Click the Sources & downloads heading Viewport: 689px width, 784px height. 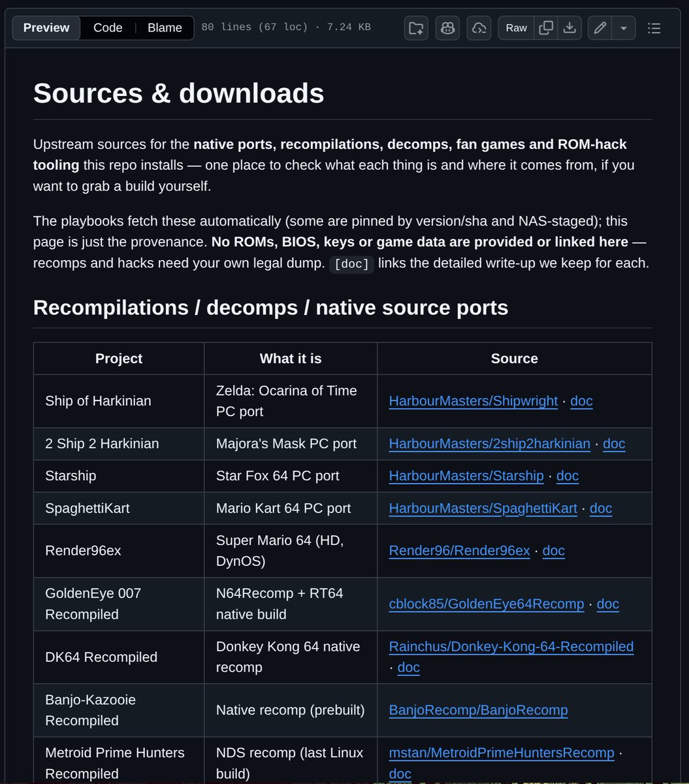[179, 93]
